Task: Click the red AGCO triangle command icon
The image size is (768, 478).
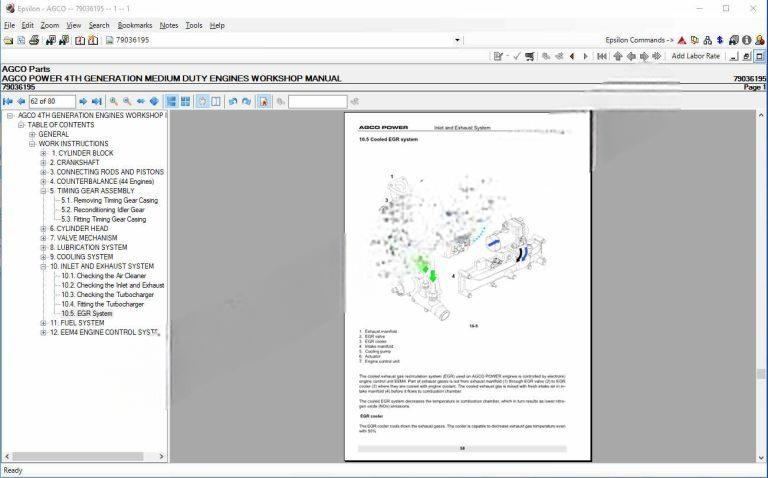Action: pyautogui.click(x=682, y=40)
